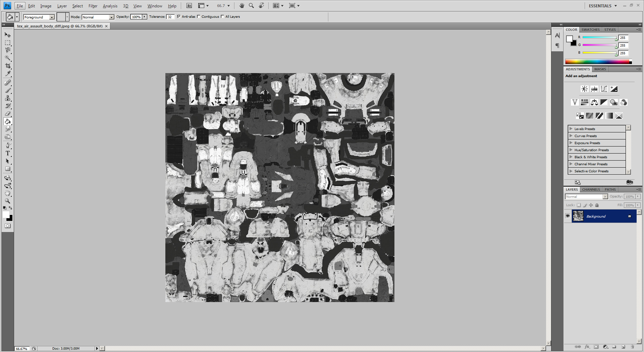
Task: Expand Levels Presets
Action: click(571, 129)
